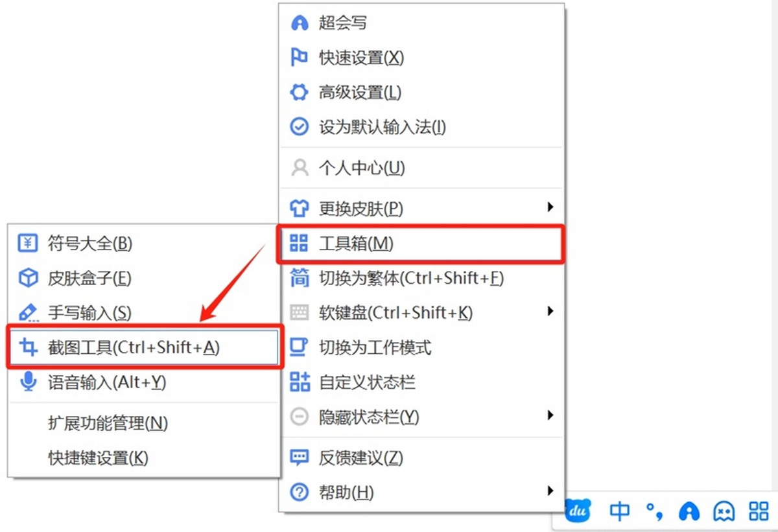This screenshot has width=778, height=532.
Task: Expand the 隐藏状态栏(Y) submenu arrow
Action: tap(550, 415)
